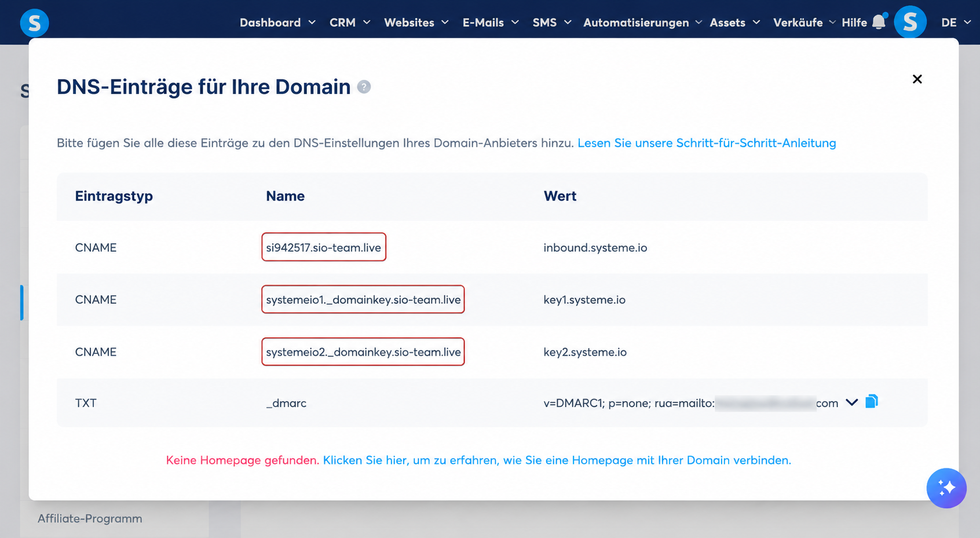Open the Websites dropdown menu
980x538 pixels.
tap(416, 23)
